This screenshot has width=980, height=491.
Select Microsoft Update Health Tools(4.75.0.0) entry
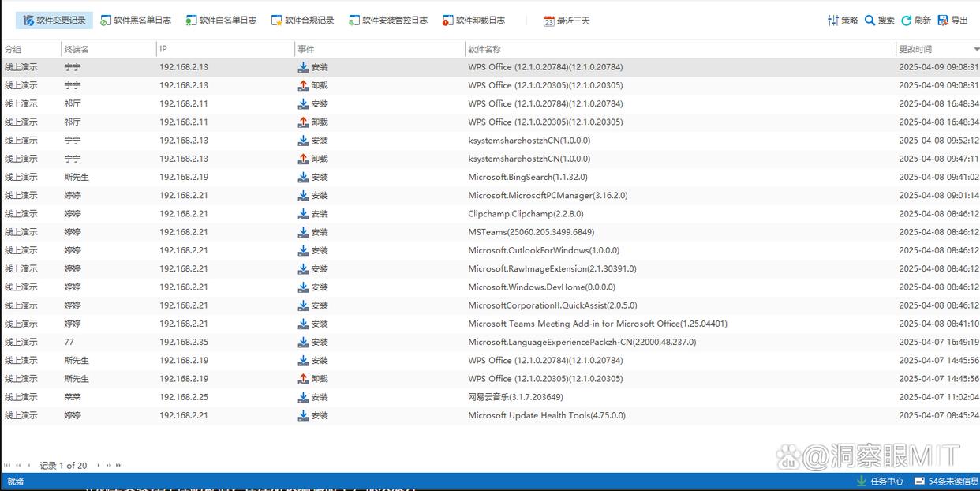pos(547,415)
